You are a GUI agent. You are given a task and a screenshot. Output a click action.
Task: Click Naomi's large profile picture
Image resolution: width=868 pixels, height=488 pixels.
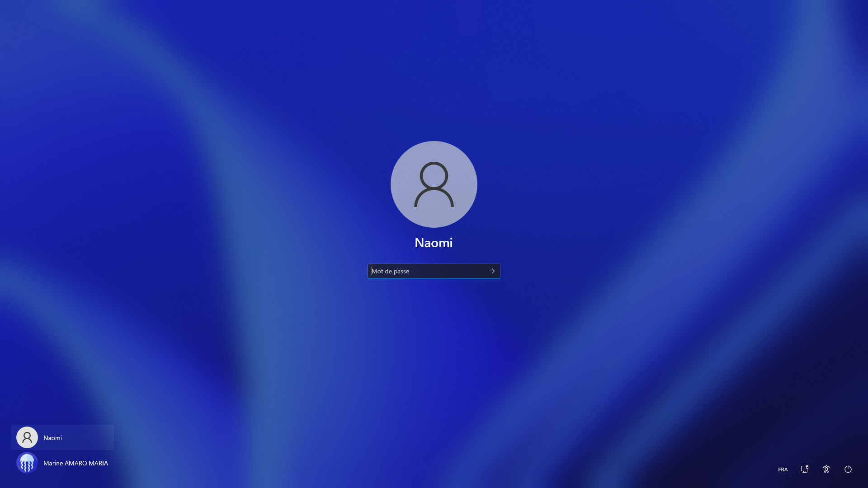click(434, 184)
